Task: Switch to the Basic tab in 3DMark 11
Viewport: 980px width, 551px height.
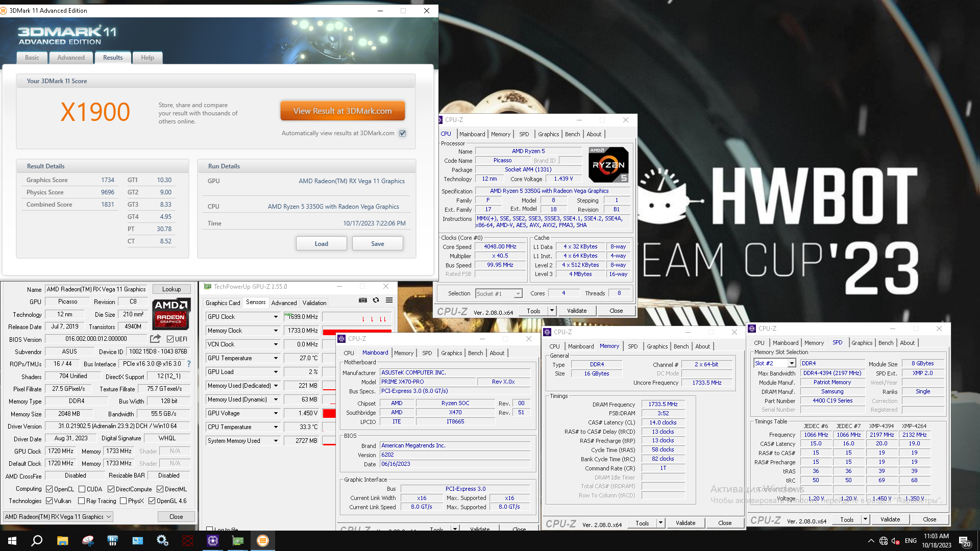Action: [x=32, y=58]
